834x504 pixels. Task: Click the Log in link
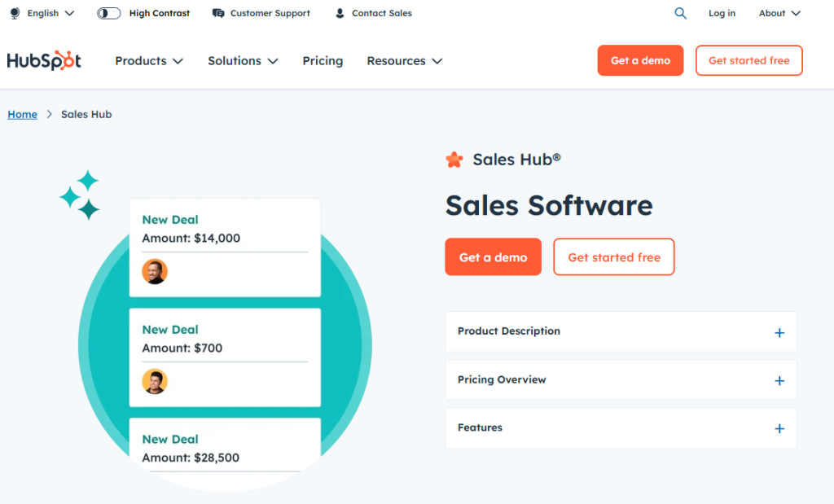(722, 13)
